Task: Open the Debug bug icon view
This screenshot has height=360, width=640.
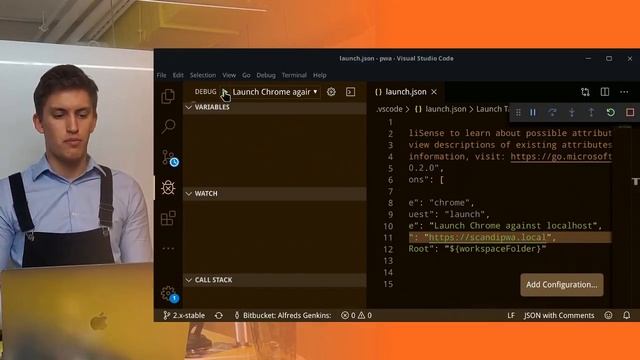Action: click(168, 188)
